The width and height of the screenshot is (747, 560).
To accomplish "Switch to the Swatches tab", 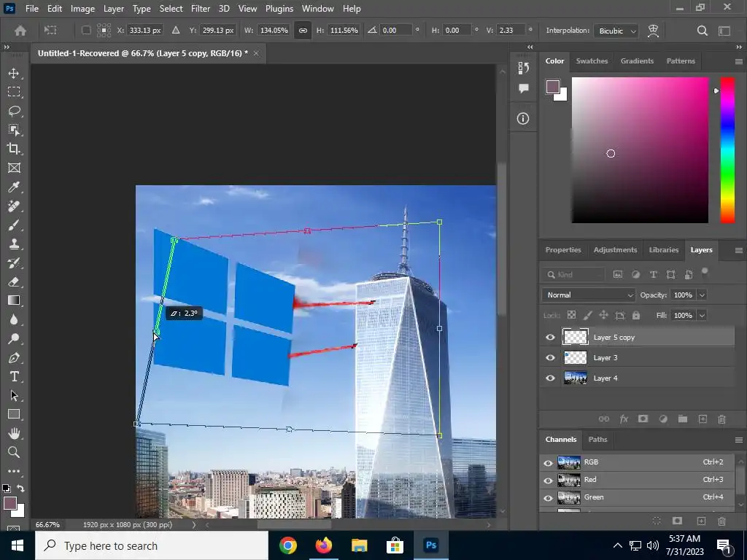I will (592, 61).
